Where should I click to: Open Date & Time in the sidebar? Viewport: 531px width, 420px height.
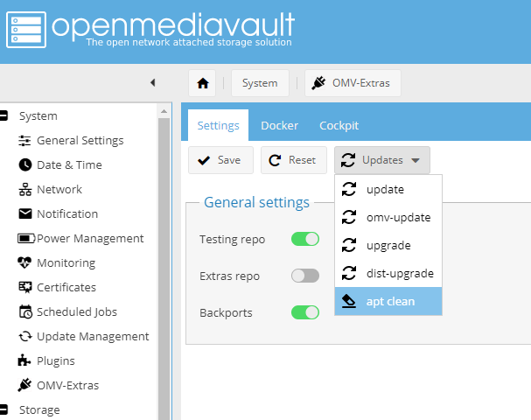(x=69, y=165)
